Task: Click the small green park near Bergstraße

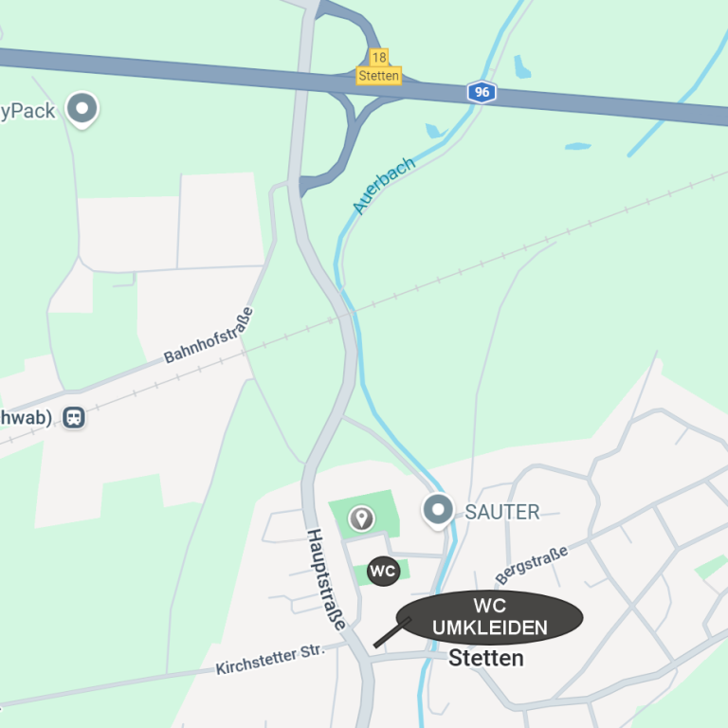Action: [x=710, y=567]
